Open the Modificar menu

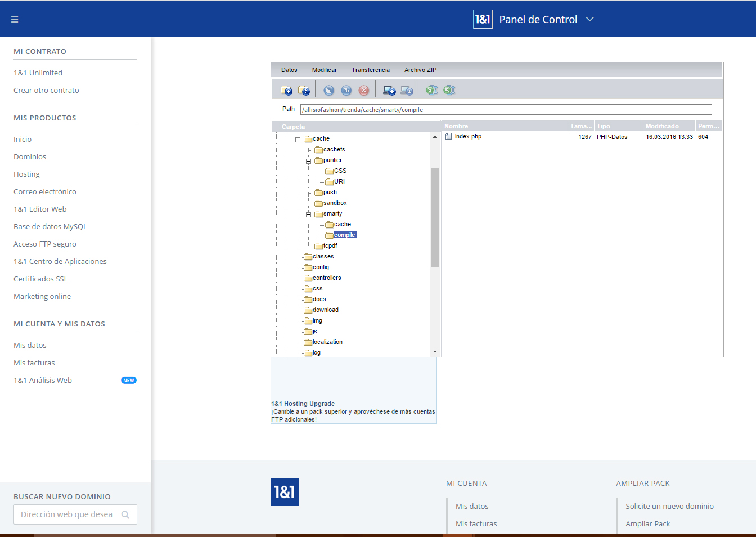tap(325, 70)
